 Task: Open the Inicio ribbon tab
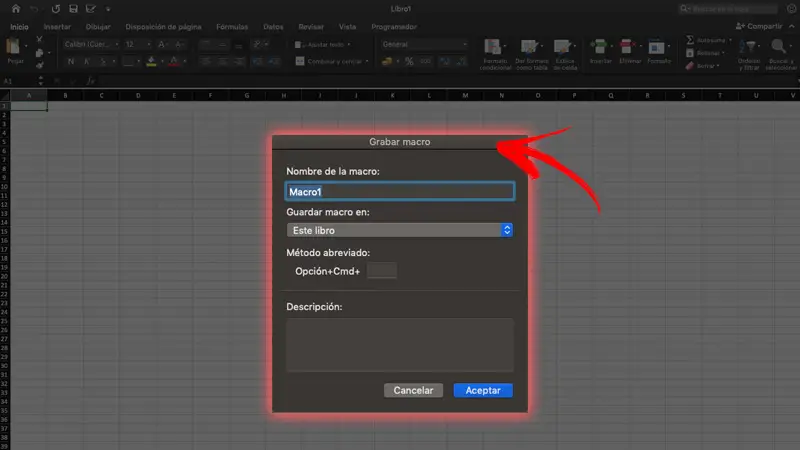pos(19,27)
